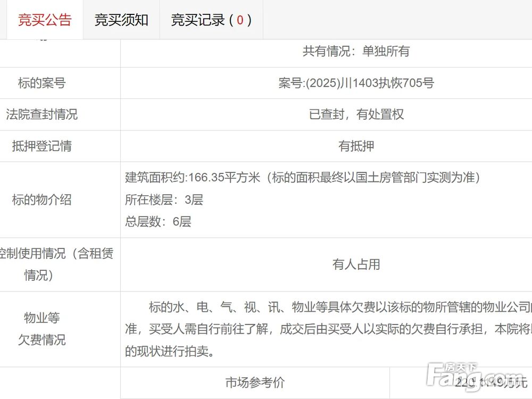The width and height of the screenshot is (532, 399).
Task: Select the 竞买记录 (0) tab
Action: pos(211,20)
